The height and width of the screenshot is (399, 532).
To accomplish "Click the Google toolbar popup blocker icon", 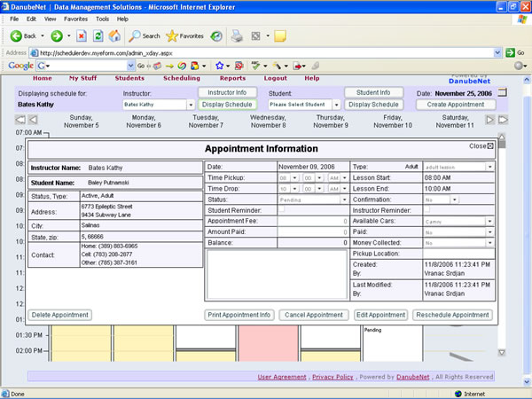I will click(x=239, y=66).
